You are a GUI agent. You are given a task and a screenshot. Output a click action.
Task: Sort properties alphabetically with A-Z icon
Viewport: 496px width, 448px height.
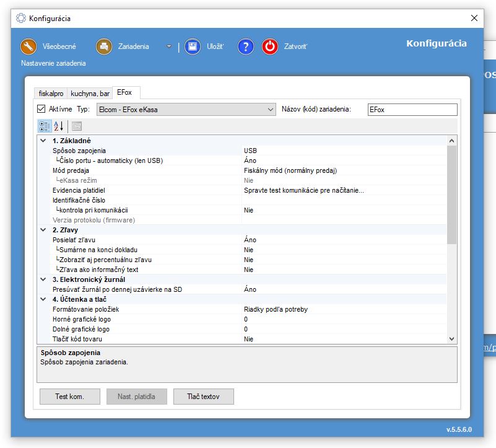coord(59,126)
